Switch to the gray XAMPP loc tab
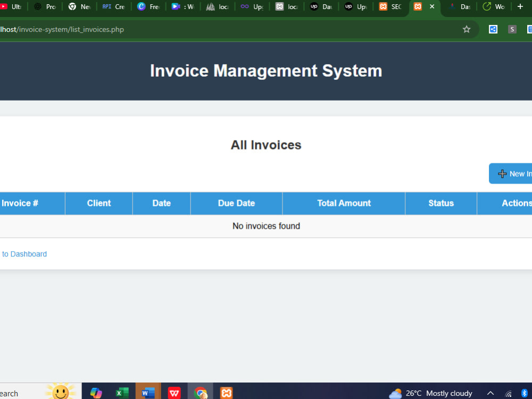 pyautogui.click(x=286, y=7)
